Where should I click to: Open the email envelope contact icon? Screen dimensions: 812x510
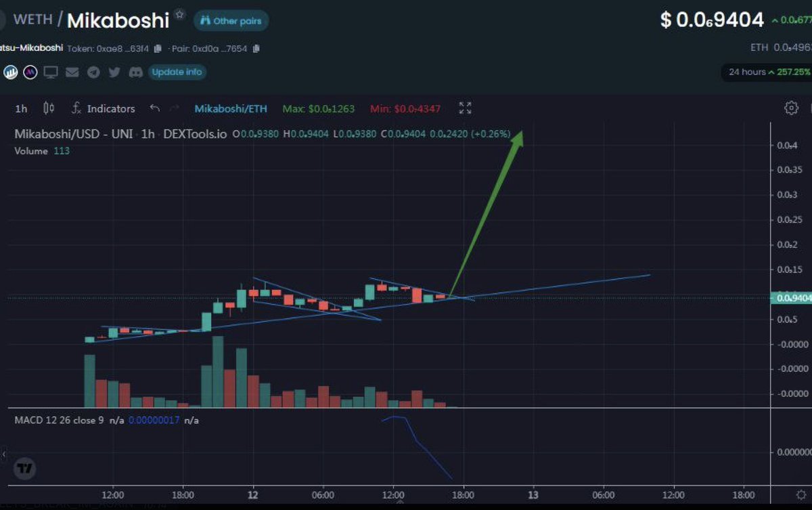pyautogui.click(x=72, y=72)
